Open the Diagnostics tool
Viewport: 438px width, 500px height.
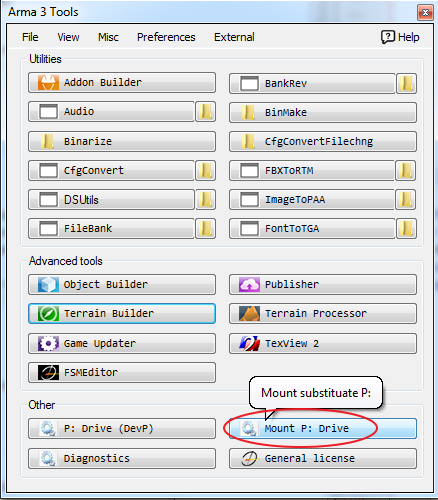click(x=122, y=458)
